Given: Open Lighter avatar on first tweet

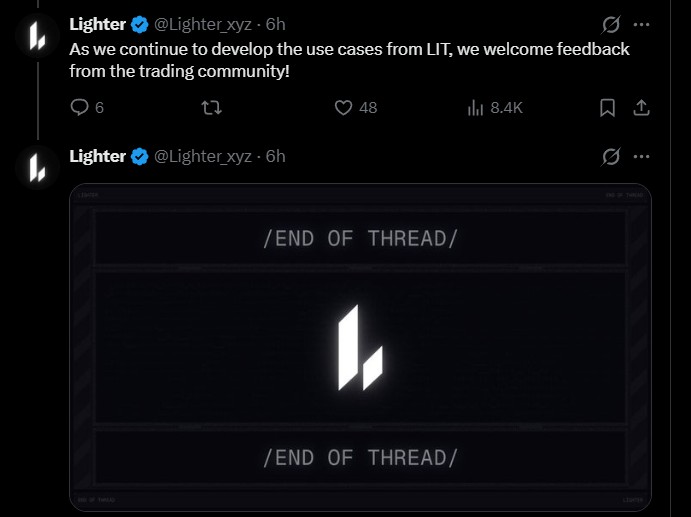Looking at the screenshot, I should [x=37, y=37].
